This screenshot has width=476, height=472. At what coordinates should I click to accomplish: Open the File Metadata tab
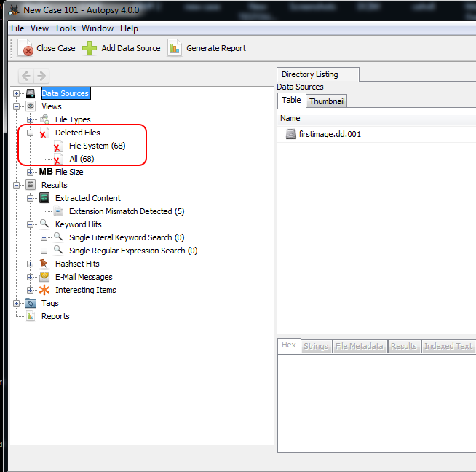(360, 346)
